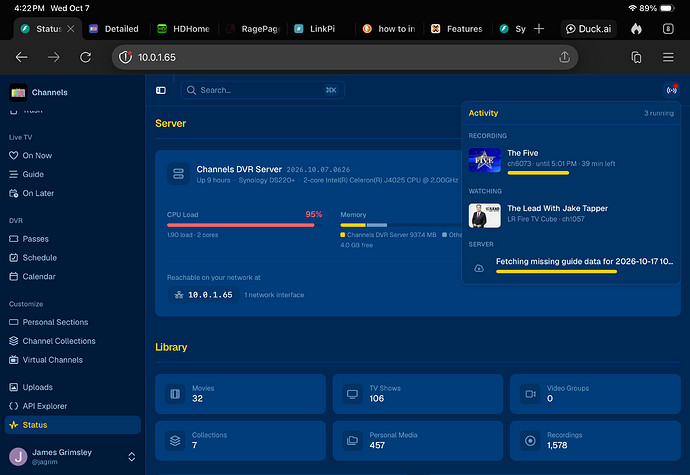Image resolution: width=690 pixels, height=475 pixels.
Task: Open the browser tabs overview icon
Action: 636,57
